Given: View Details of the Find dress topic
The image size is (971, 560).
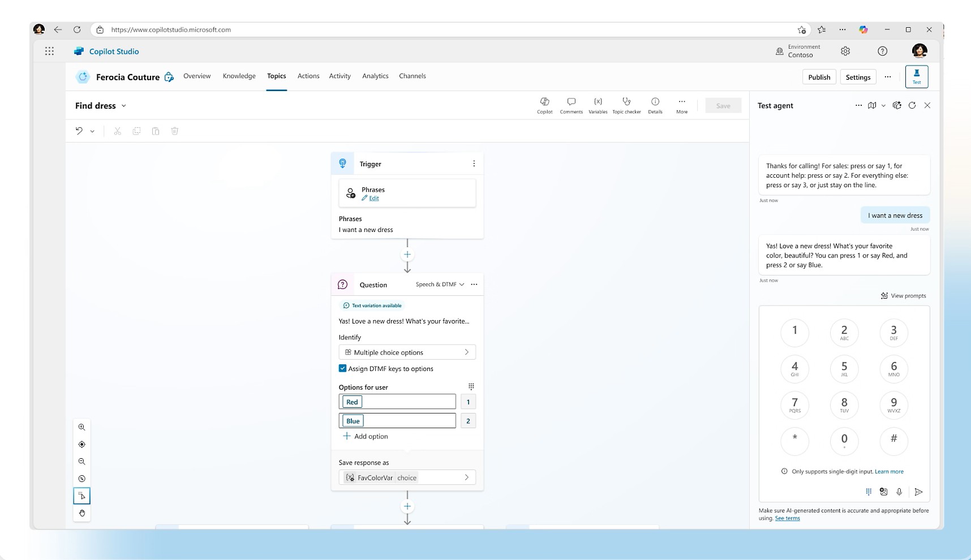Looking at the screenshot, I should [655, 105].
